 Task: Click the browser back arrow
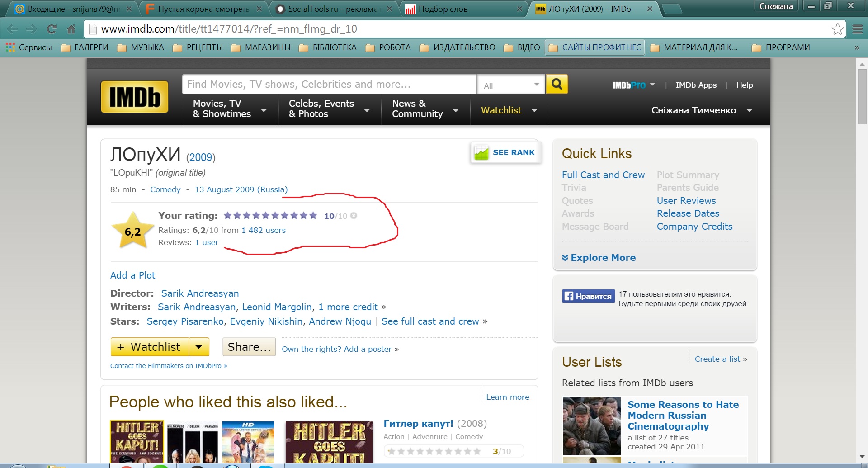coord(13,29)
